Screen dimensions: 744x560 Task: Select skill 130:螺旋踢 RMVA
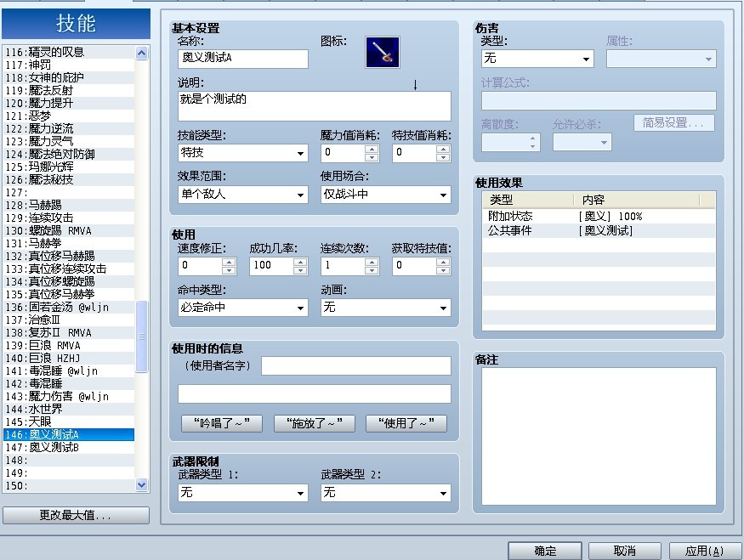point(69,231)
